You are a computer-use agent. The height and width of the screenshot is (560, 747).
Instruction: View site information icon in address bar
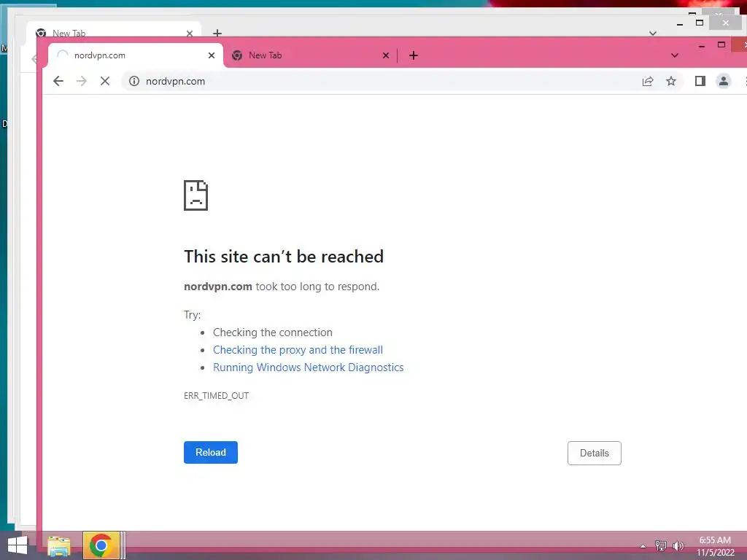tap(134, 81)
